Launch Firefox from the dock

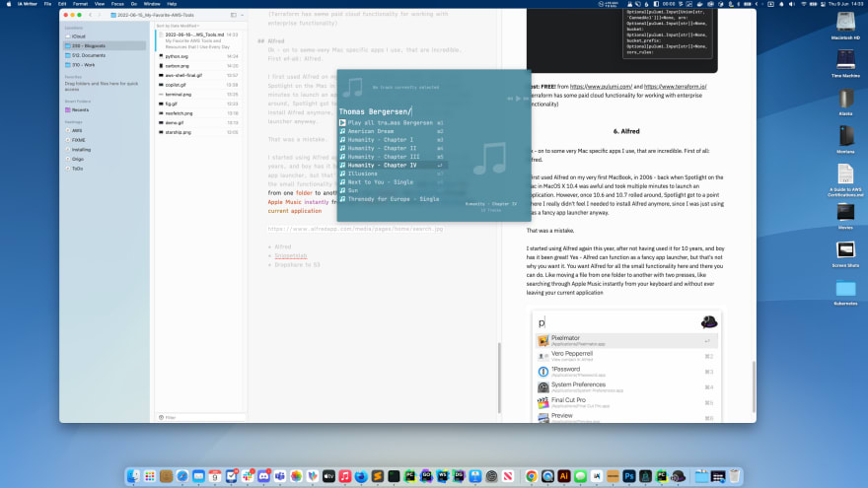(361, 476)
